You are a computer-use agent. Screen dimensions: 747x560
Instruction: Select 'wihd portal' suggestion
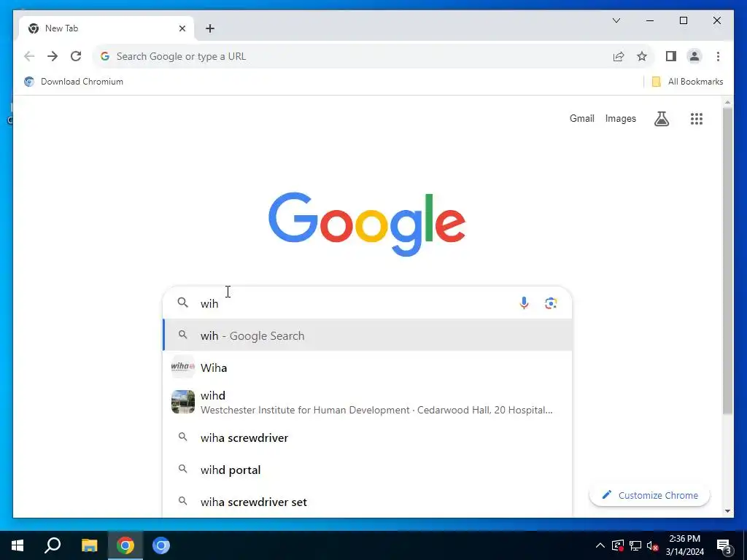(x=368, y=470)
